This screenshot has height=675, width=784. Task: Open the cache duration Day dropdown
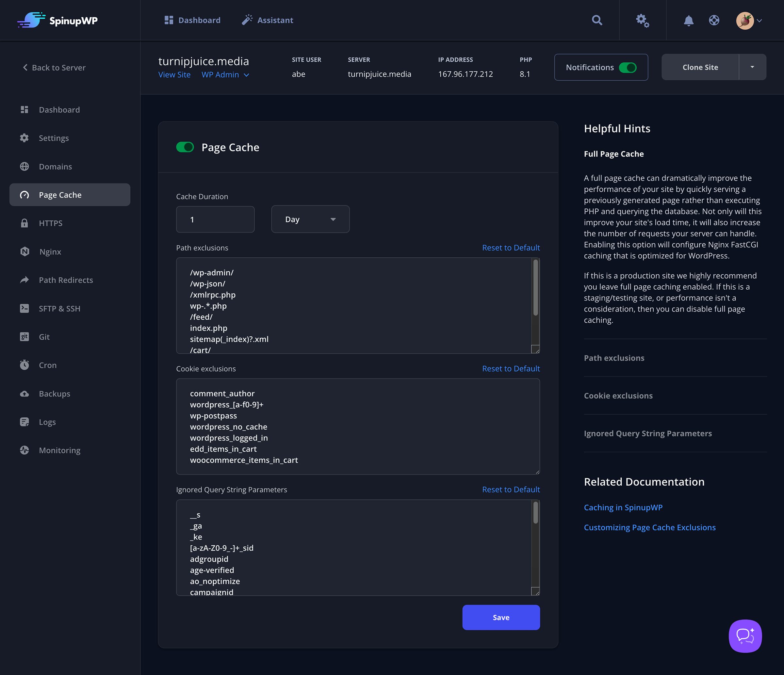(x=310, y=219)
